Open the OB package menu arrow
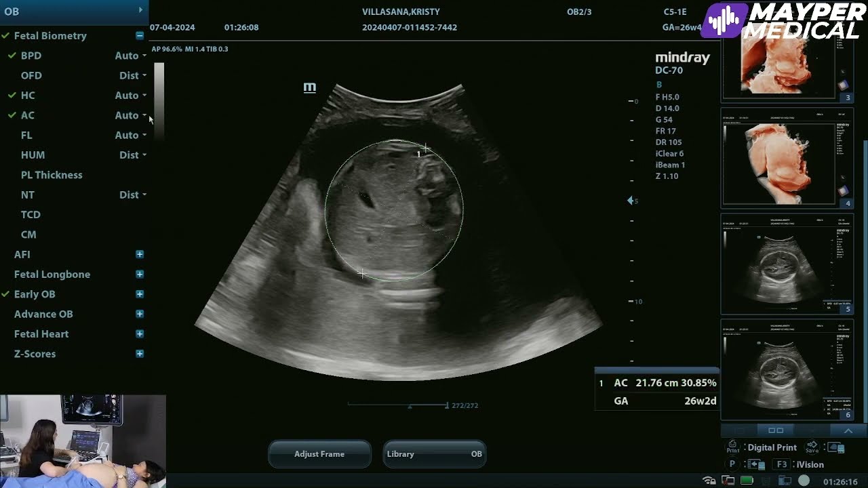The height and width of the screenshot is (488, 868). coord(140,10)
